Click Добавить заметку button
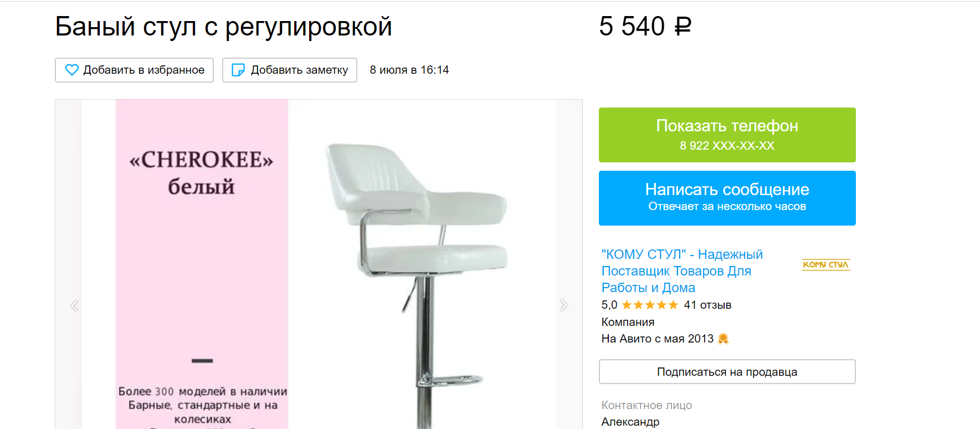The width and height of the screenshot is (980, 429). point(290,70)
